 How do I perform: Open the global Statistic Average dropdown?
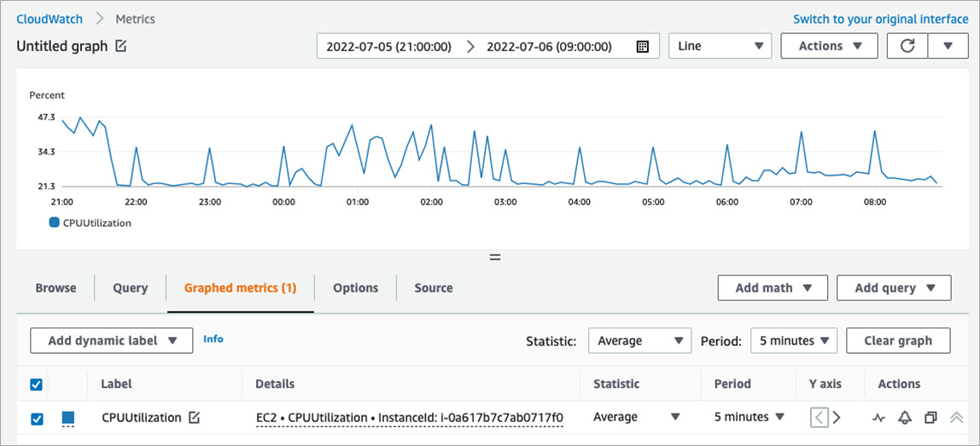[x=640, y=340]
